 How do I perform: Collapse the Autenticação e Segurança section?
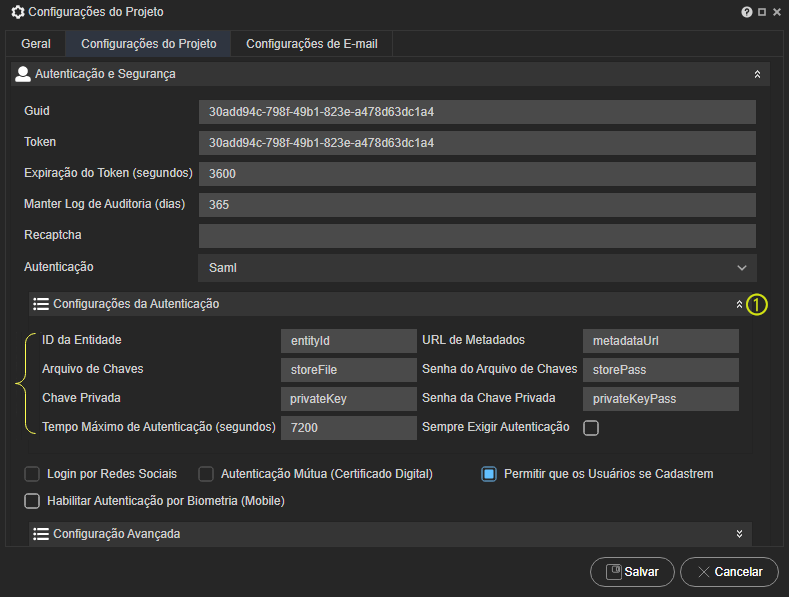757,74
